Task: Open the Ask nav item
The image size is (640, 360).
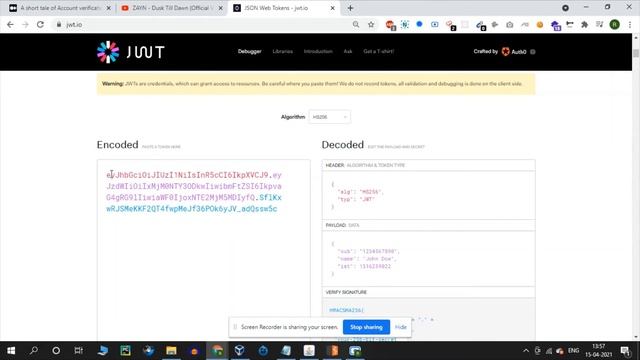Action: [x=348, y=51]
